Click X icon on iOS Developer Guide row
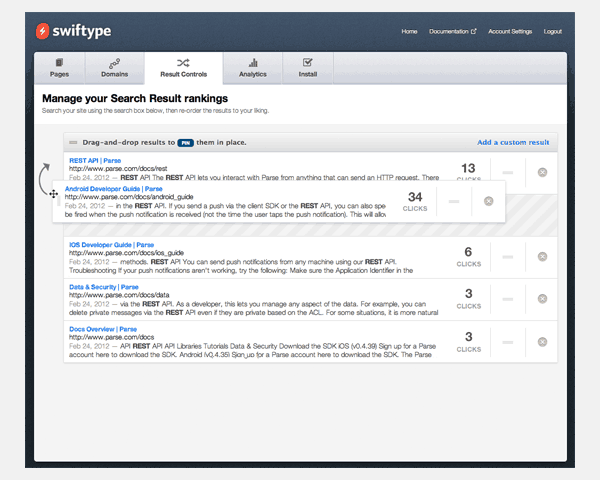 click(542, 257)
